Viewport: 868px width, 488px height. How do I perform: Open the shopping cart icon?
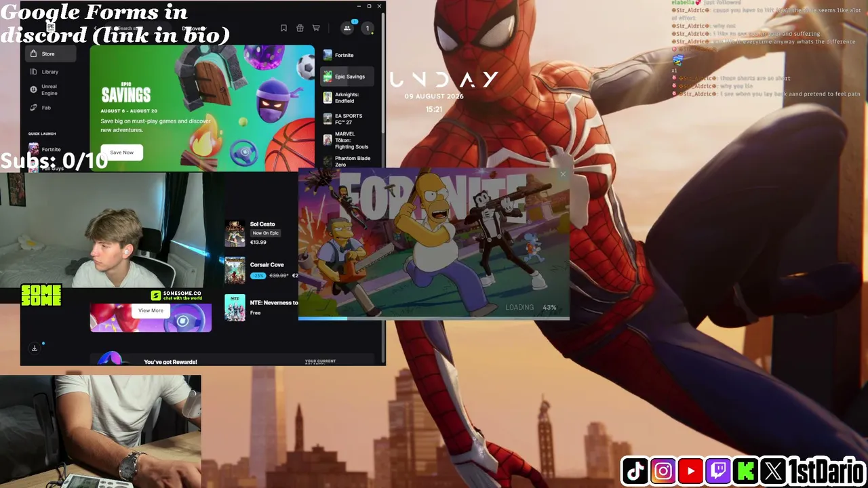click(316, 28)
